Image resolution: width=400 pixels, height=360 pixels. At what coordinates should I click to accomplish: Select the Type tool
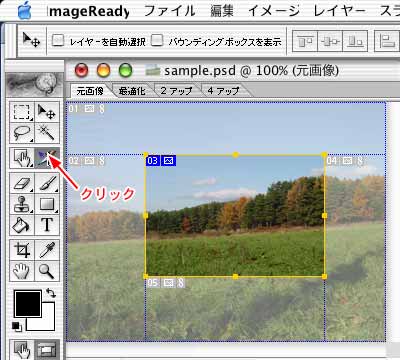click(47, 225)
